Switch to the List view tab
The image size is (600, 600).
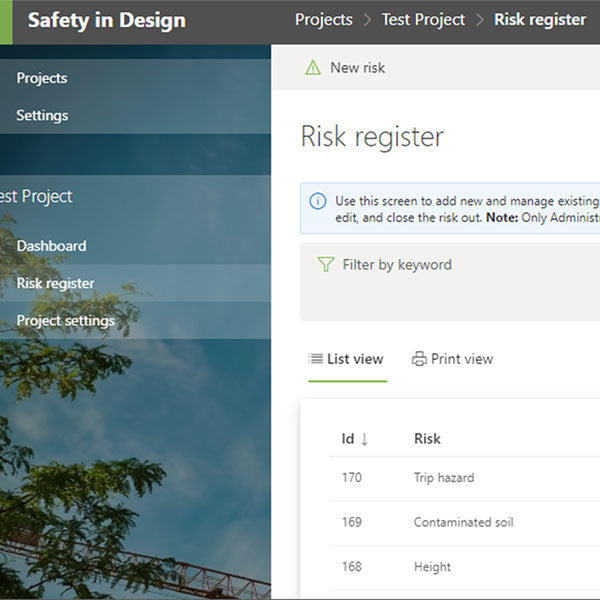tap(347, 359)
